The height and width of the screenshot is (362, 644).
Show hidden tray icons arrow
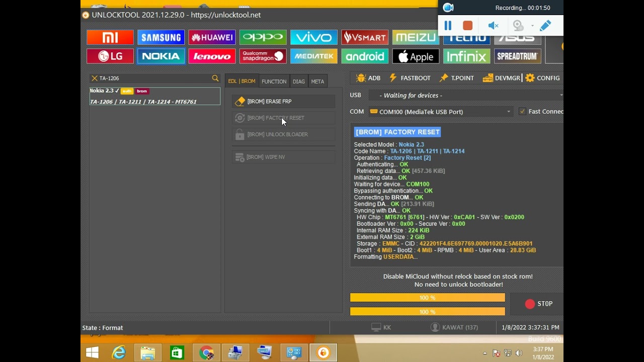[x=485, y=353]
